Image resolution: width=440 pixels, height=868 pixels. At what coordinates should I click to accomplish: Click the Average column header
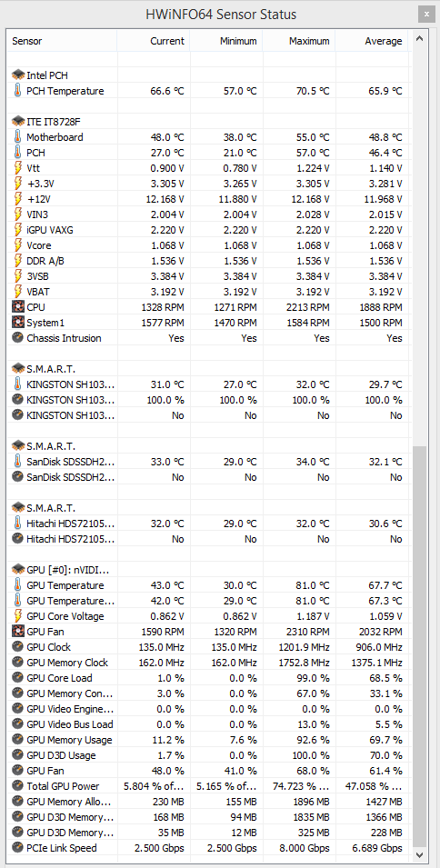[x=372, y=41]
